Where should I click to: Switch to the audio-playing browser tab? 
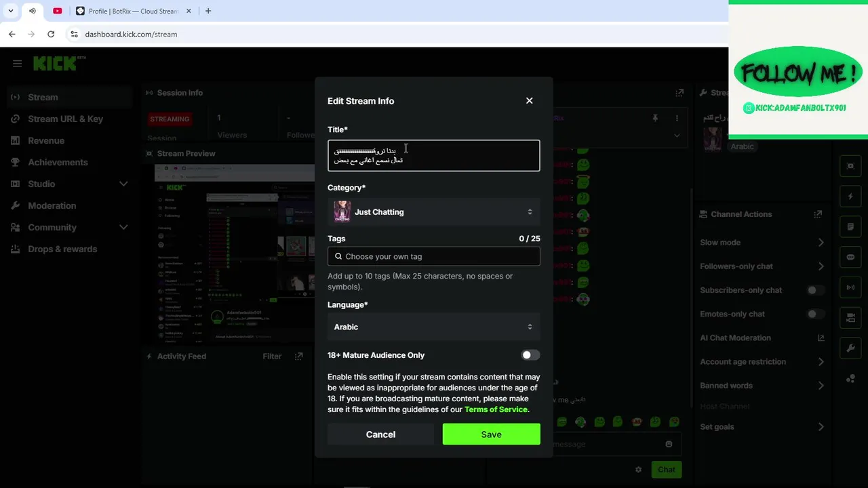32,11
